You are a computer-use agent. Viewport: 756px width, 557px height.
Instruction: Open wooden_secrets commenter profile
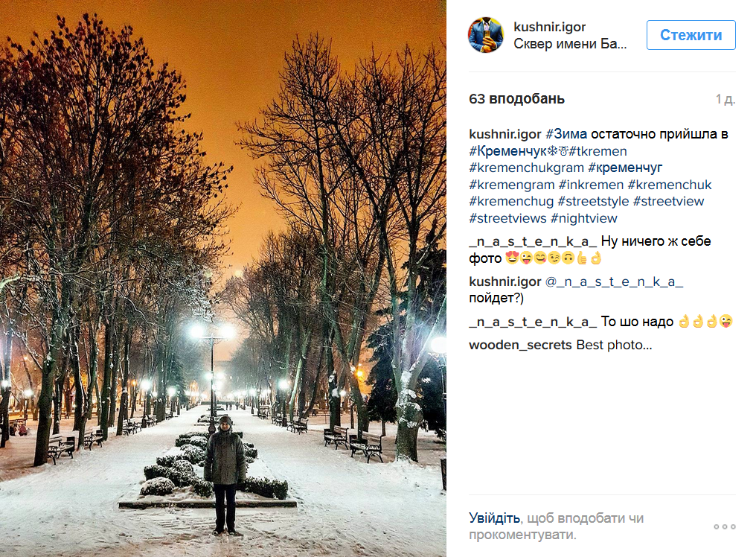tap(519, 345)
